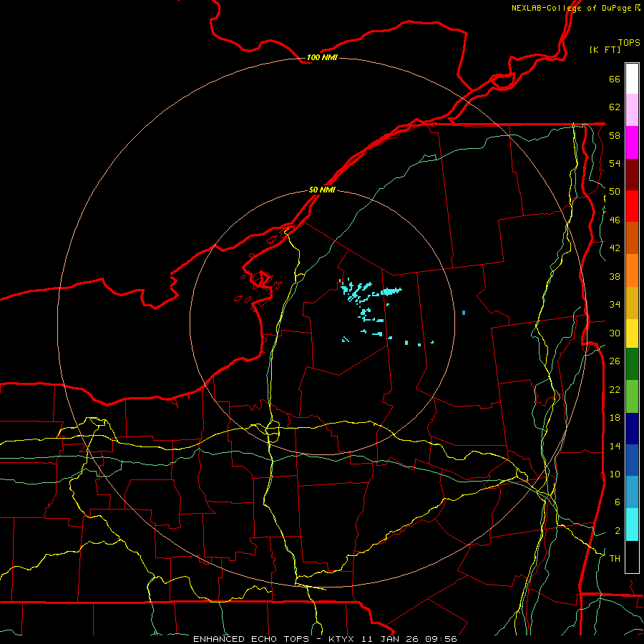Click the isolated blue echo pixel east of cluster
Viewport: 644px width, 644px height.
pyautogui.click(x=464, y=313)
